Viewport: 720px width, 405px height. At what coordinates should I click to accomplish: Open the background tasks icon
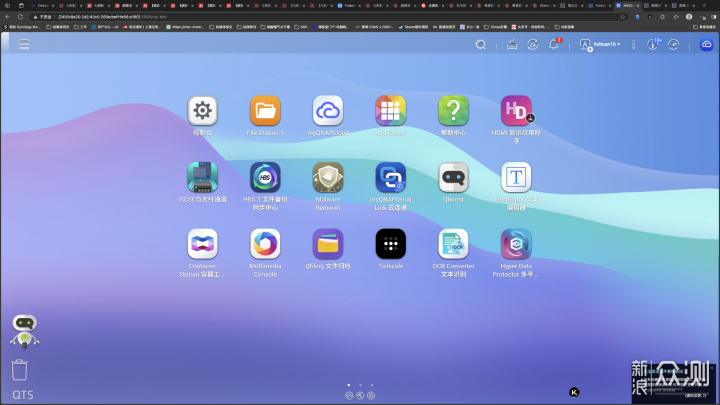512,44
